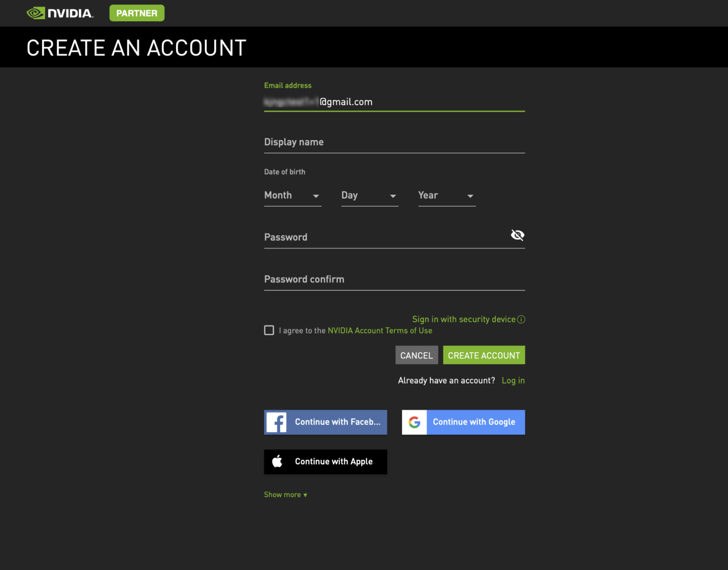
Task: Click the Facebook icon on the sign-in button
Action: [277, 422]
